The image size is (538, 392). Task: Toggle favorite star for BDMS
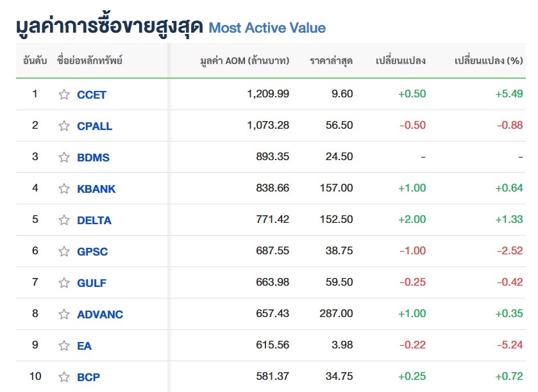click(x=64, y=157)
